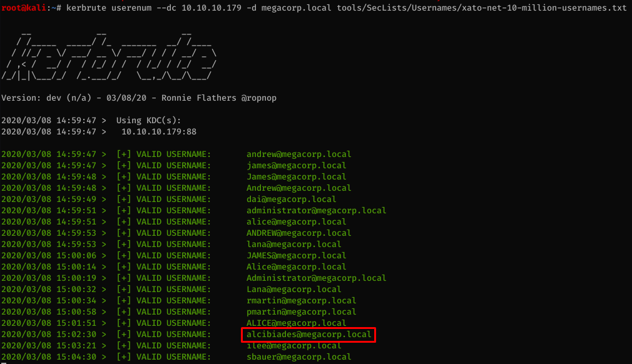Select the sbauer@megacorp.local username
This screenshot has width=632, height=364.
[x=298, y=357]
